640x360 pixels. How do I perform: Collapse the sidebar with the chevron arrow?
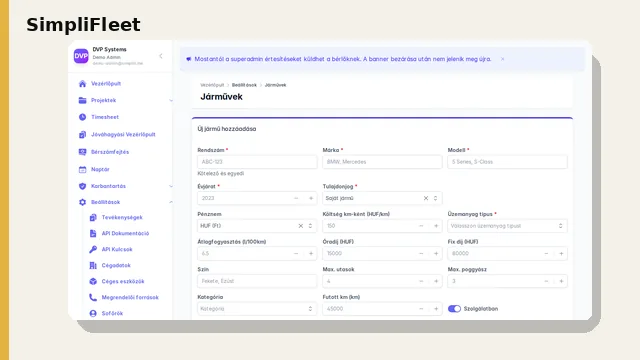click(x=161, y=56)
